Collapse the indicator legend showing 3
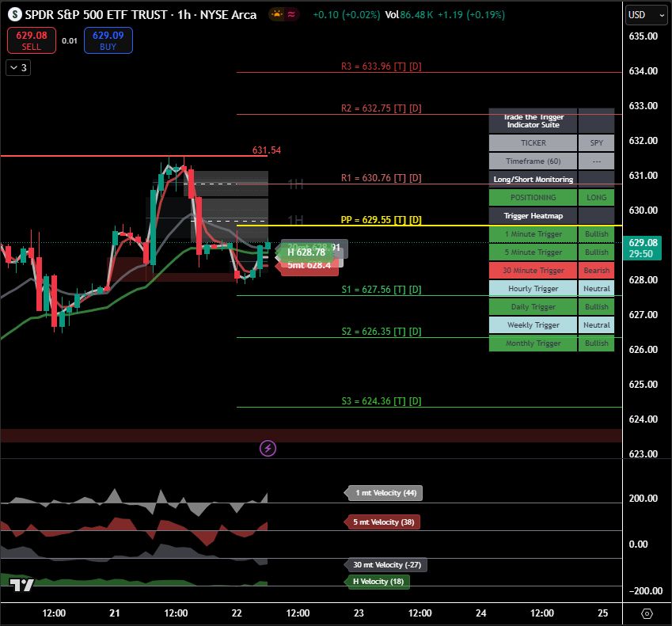This screenshot has height=626, width=672. tap(18, 68)
